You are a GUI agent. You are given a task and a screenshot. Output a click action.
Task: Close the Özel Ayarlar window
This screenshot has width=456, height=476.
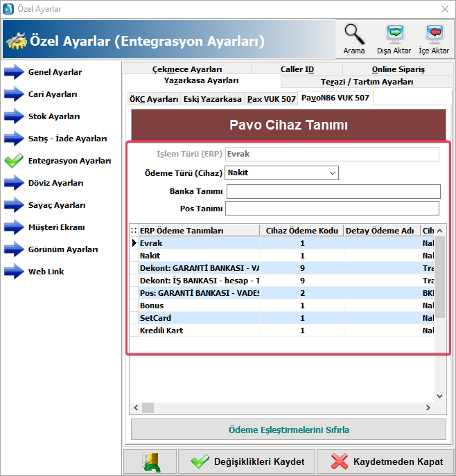pyautogui.click(x=445, y=9)
